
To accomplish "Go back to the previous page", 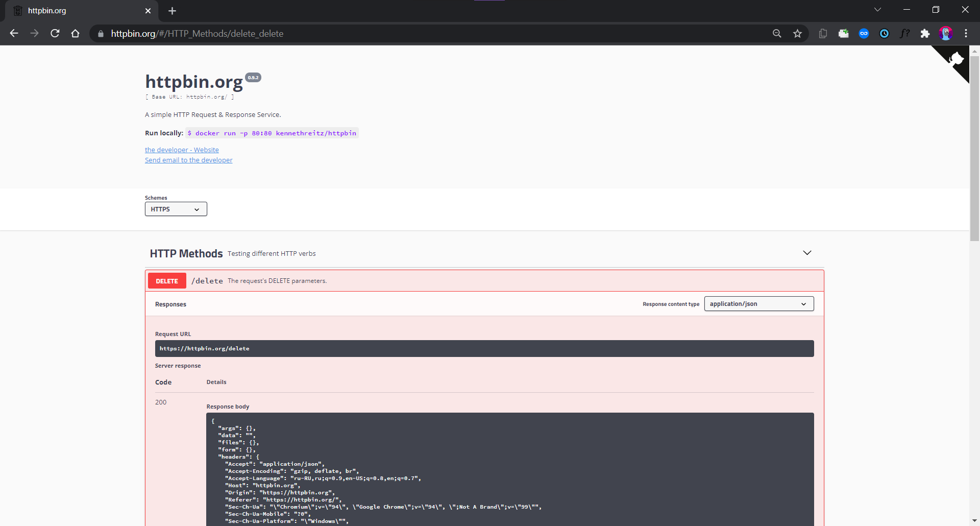I will click(14, 33).
